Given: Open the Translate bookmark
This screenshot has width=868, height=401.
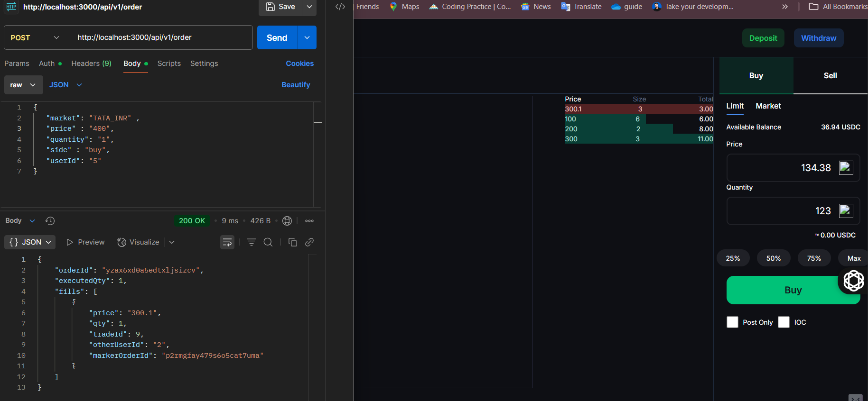Looking at the screenshot, I should coord(581,7).
